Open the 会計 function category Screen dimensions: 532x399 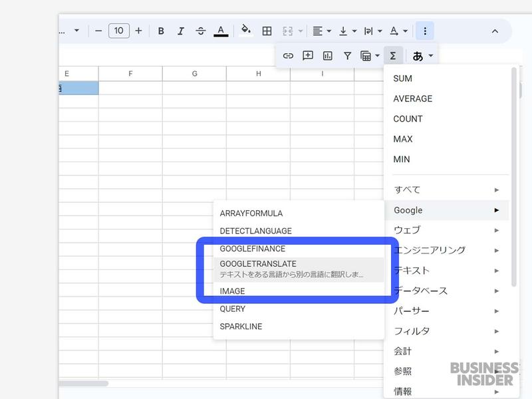[x=447, y=351]
